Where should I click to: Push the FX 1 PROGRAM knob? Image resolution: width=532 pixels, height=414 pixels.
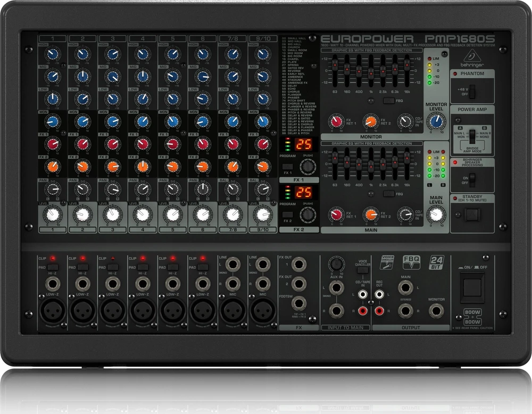307,167
